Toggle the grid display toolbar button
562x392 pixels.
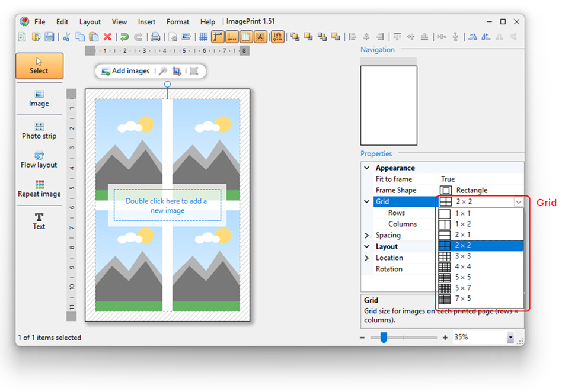203,37
